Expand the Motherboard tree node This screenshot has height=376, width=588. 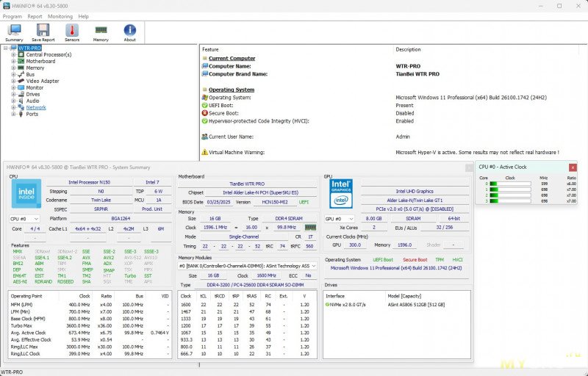(x=13, y=61)
